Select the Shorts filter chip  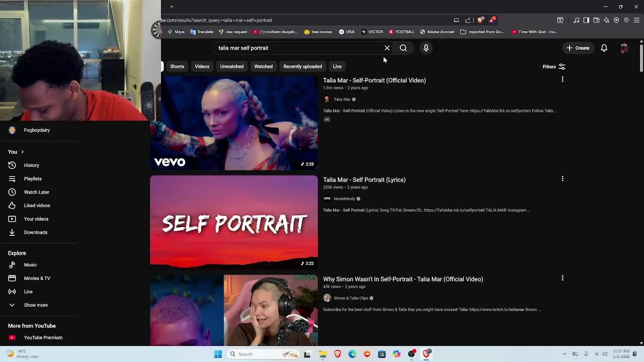(x=177, y=66)
